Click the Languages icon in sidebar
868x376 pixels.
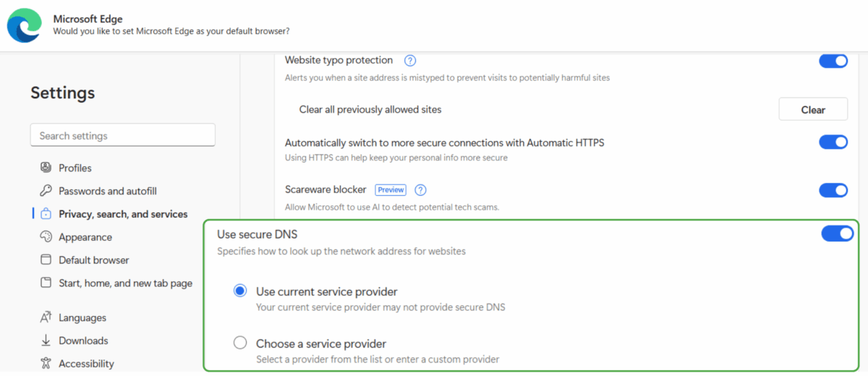(46, 317)
